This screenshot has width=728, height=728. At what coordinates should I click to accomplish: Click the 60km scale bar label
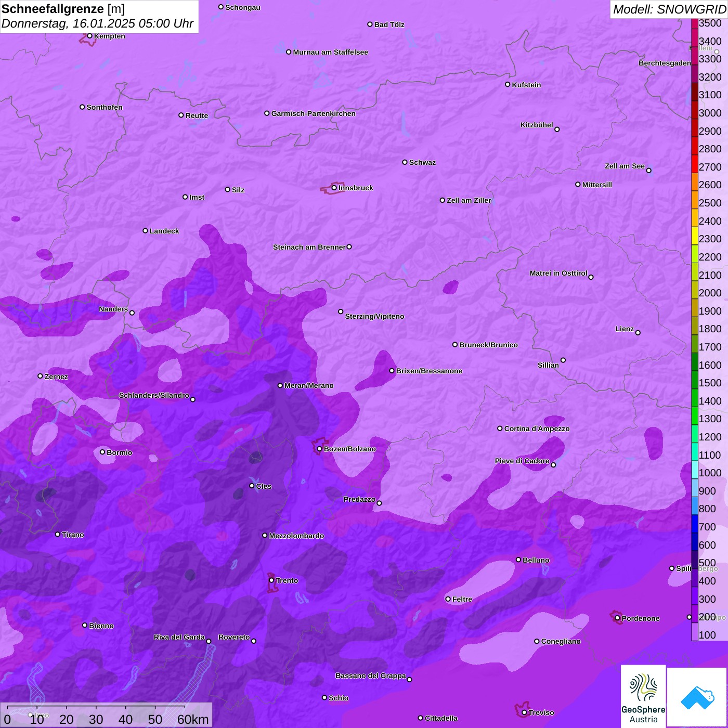click(193, 719)
